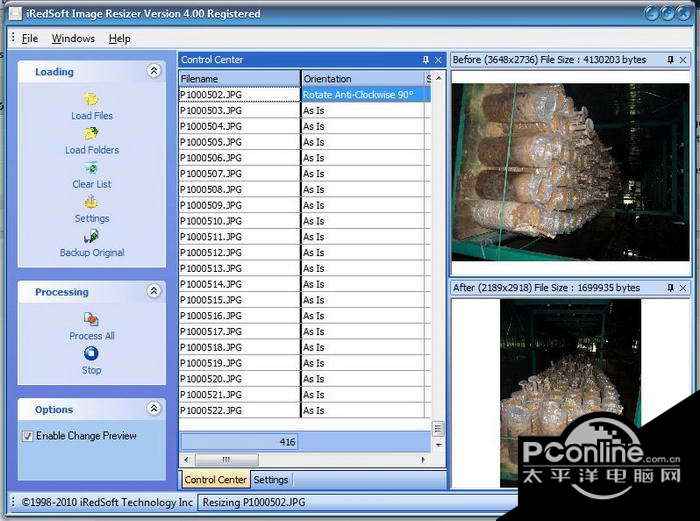This screenshot has width=700, height=521.
Task: Open the Windows menu
Action: click(73, 39)
